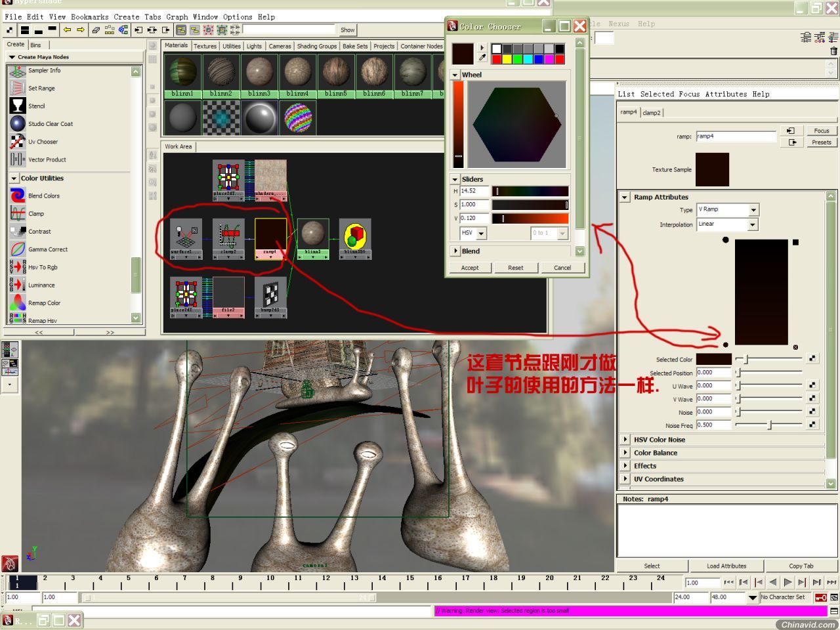Pick color with the eyedropper in Color Chooser
The height and width of the screenshot is (630, 840).
click(x=482, y=58)
